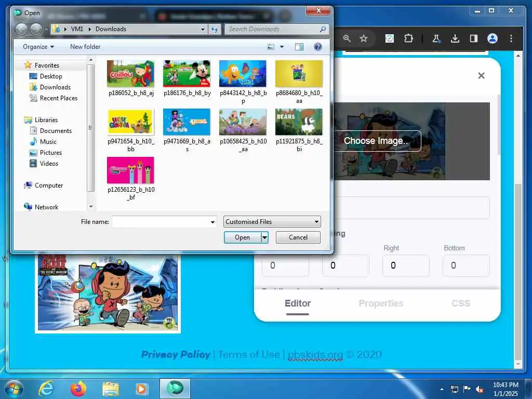Click the Bottom padding input field
This screenshot has height=399, width=532.
[466, 265]
